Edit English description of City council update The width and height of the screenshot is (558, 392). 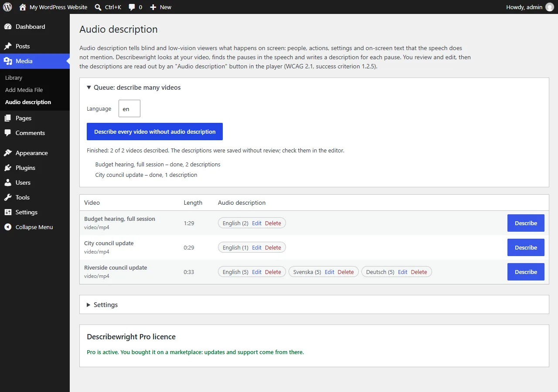(257, 247)
